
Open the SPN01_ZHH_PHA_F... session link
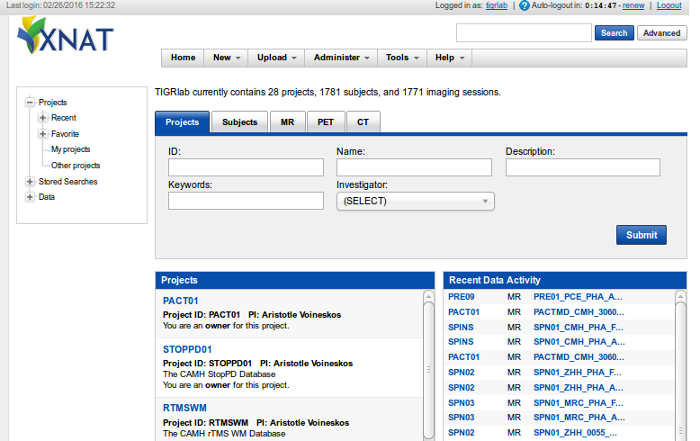point(577,372)
